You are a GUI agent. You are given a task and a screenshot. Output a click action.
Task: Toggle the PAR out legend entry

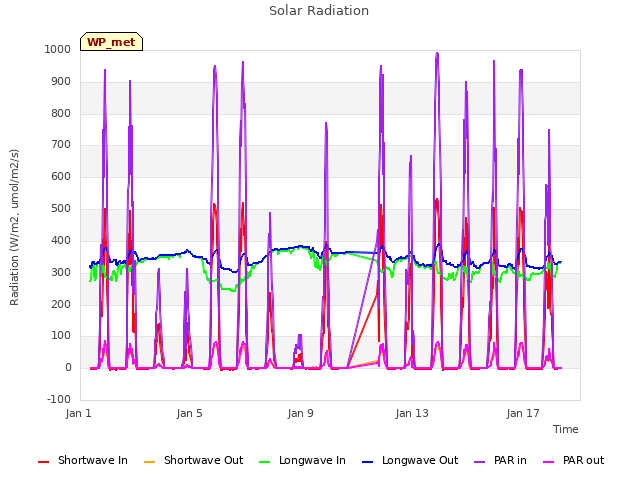coord(573,460)
